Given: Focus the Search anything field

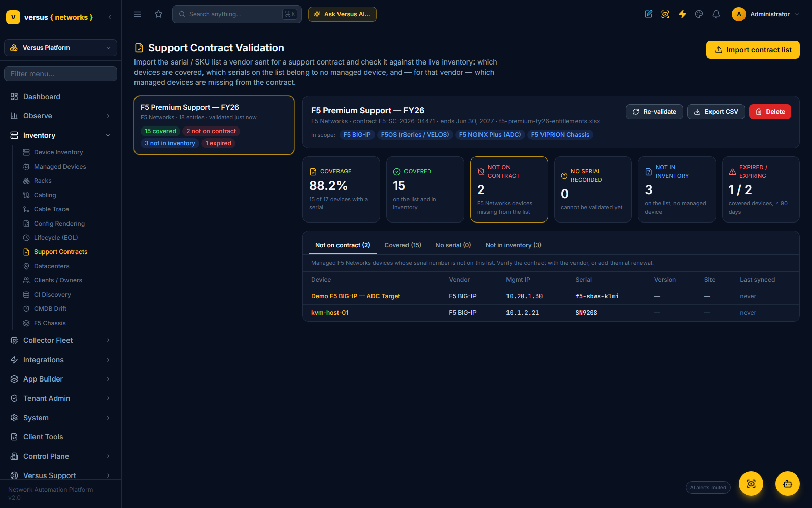Looking at the screenshot, I should (x=237, y=14).
